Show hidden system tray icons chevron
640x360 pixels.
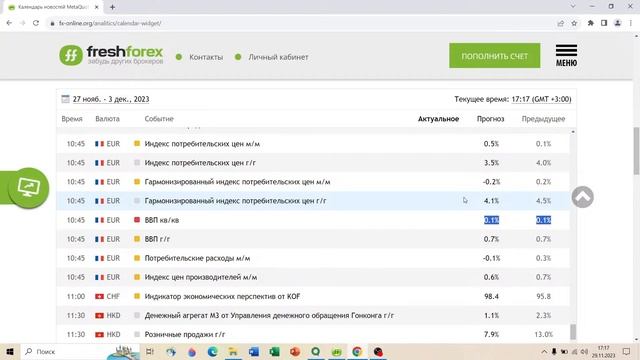click(544, 351)
